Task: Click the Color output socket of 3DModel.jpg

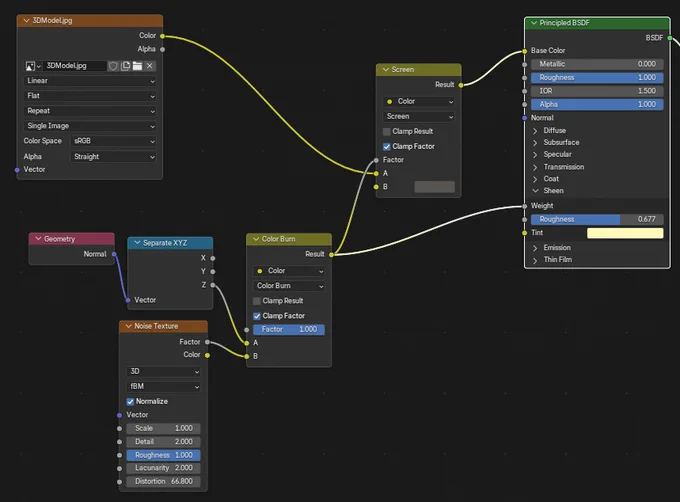Action: [x=163, y=36]
